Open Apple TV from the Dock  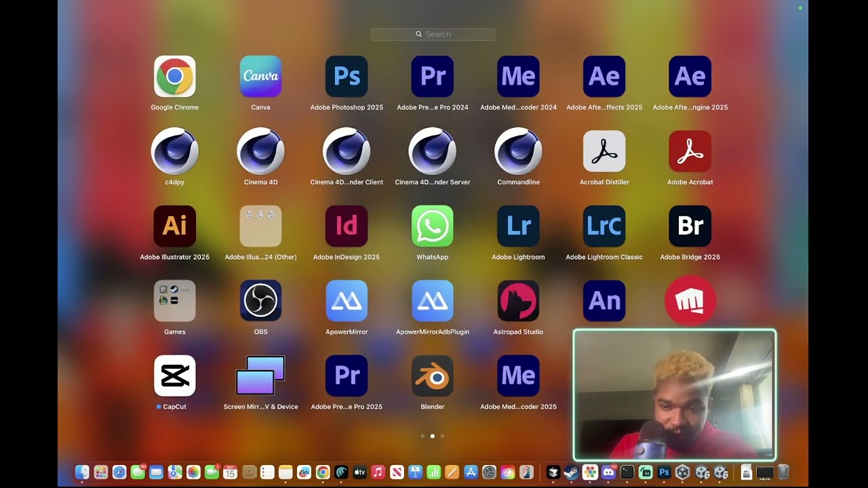[x=359, y=472]
